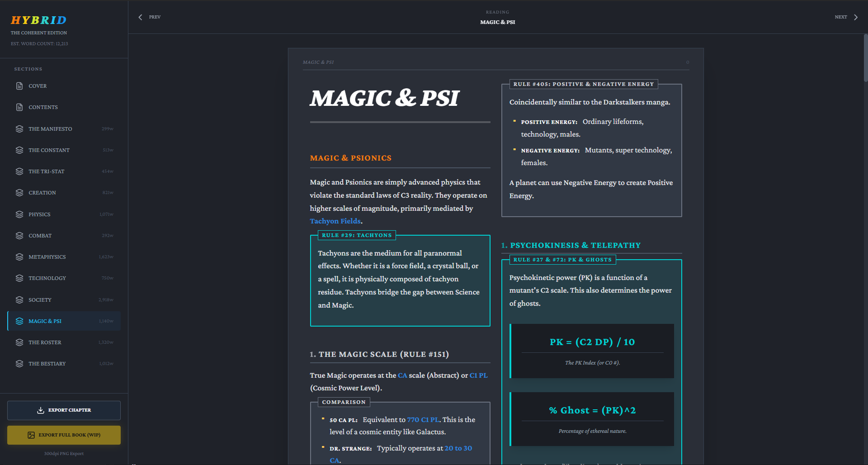
Task: Click The Manifesto layers icon
Action: click(x=19, y=129)
